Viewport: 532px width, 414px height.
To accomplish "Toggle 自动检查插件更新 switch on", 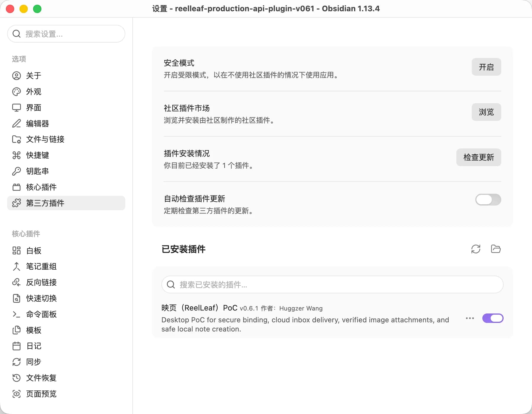I will (488, 200).
